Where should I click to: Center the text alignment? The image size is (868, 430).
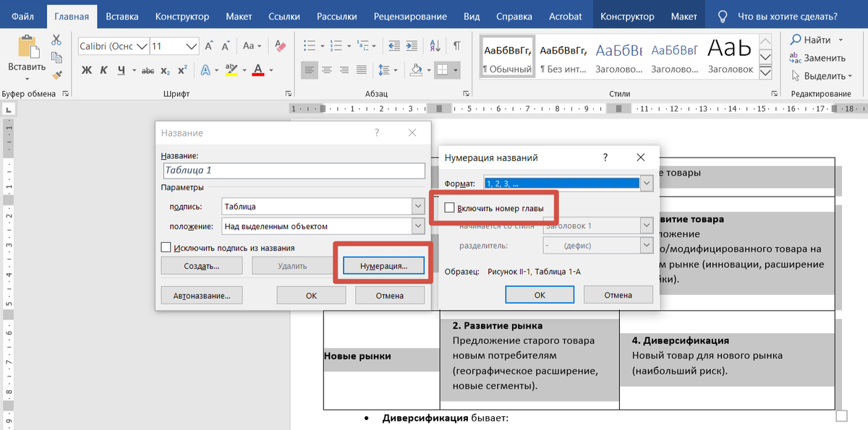327,70
